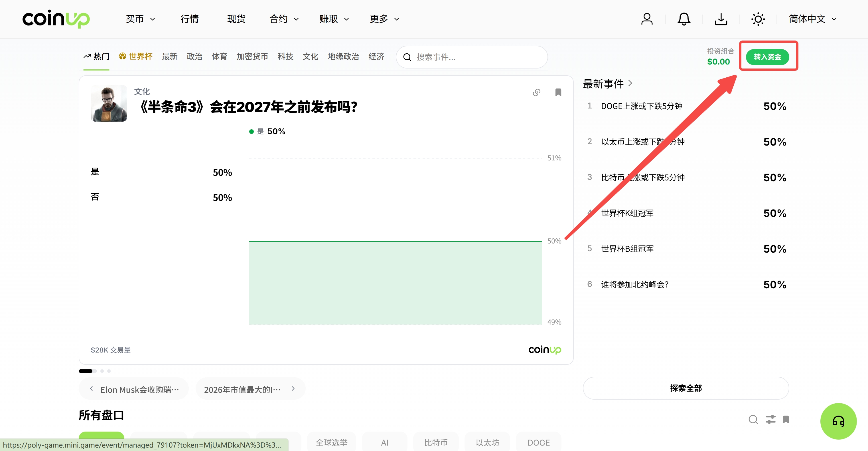
Task: Click the search magnifier in the search box
Action: coord(407,57)
